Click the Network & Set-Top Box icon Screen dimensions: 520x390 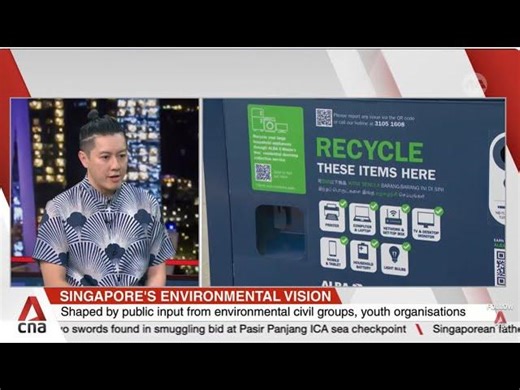[393, 221]
